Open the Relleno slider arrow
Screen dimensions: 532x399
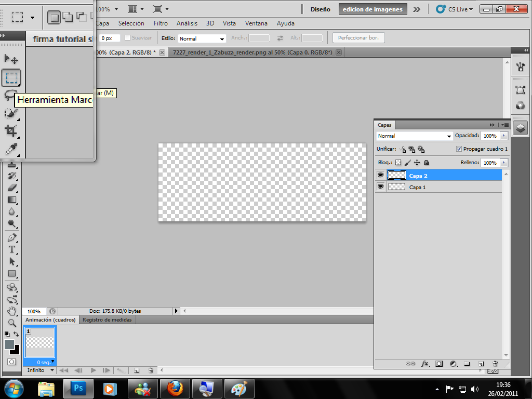click(504, 163)
